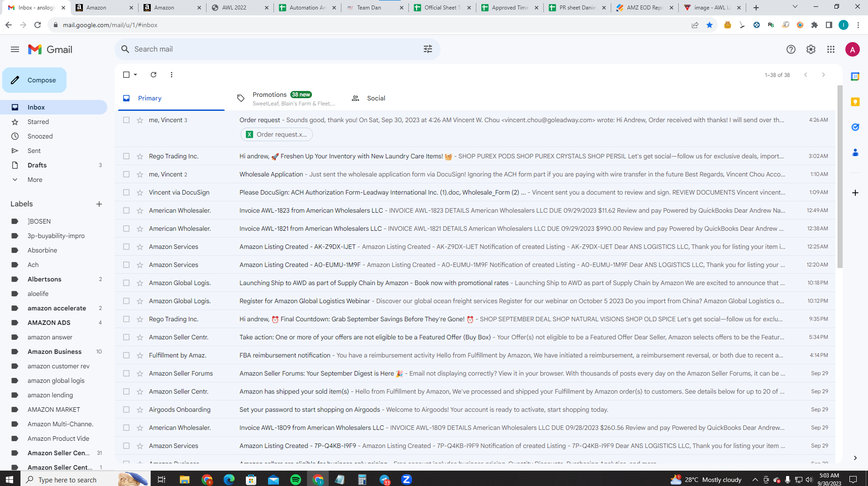Open Gmail support help icon
The height and width of the screenshot is (486, 868).
point(791,49)
